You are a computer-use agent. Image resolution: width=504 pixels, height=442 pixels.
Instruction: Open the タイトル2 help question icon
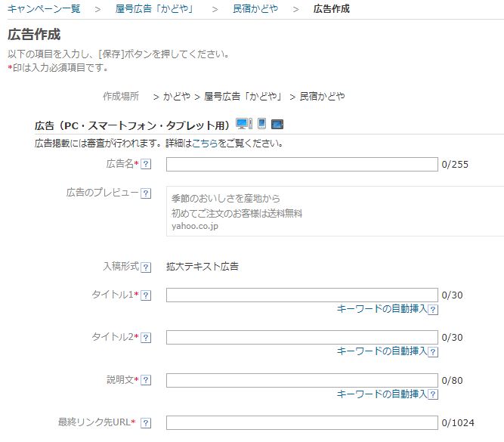pos(146,338)
